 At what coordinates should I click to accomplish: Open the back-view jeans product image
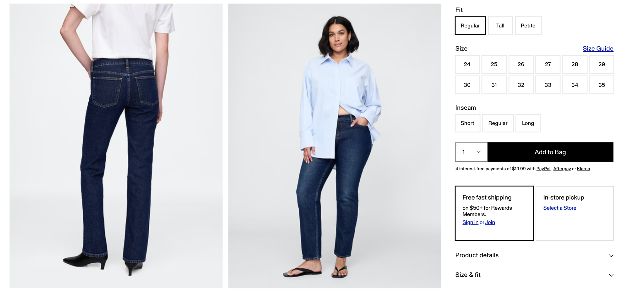[x=116, y=146]
